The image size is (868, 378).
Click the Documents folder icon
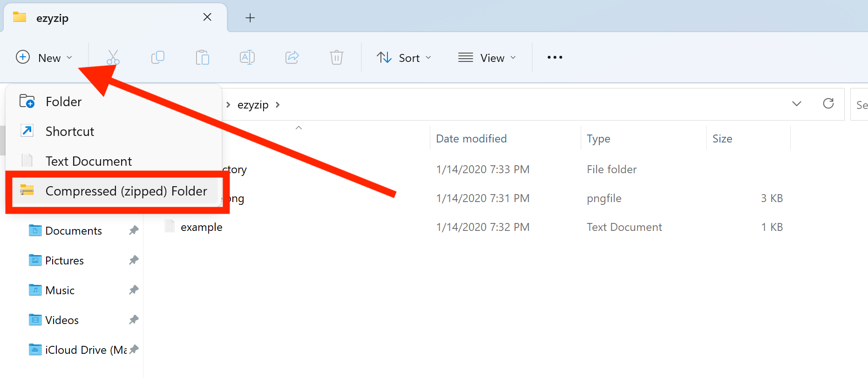click(35, 230)
